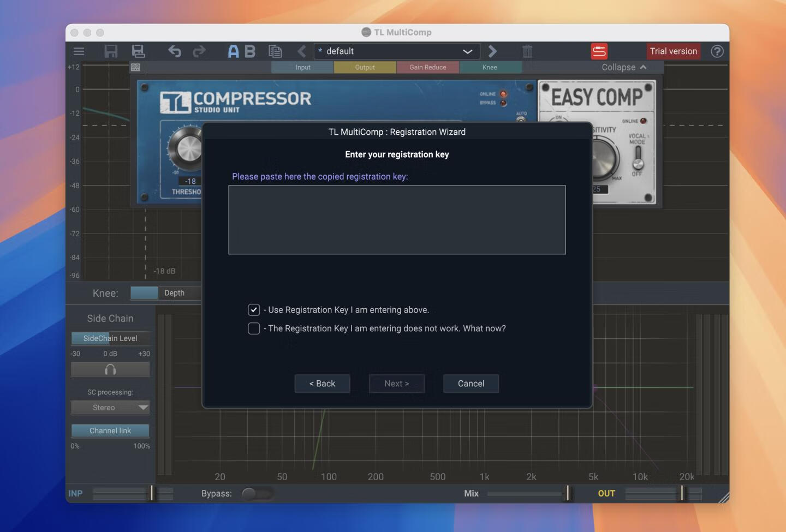Image resolution: width=786 pixels, height=532 pixels.
Task: Click the red S logo in the toolbar
Action: click(x=599, y=51)
